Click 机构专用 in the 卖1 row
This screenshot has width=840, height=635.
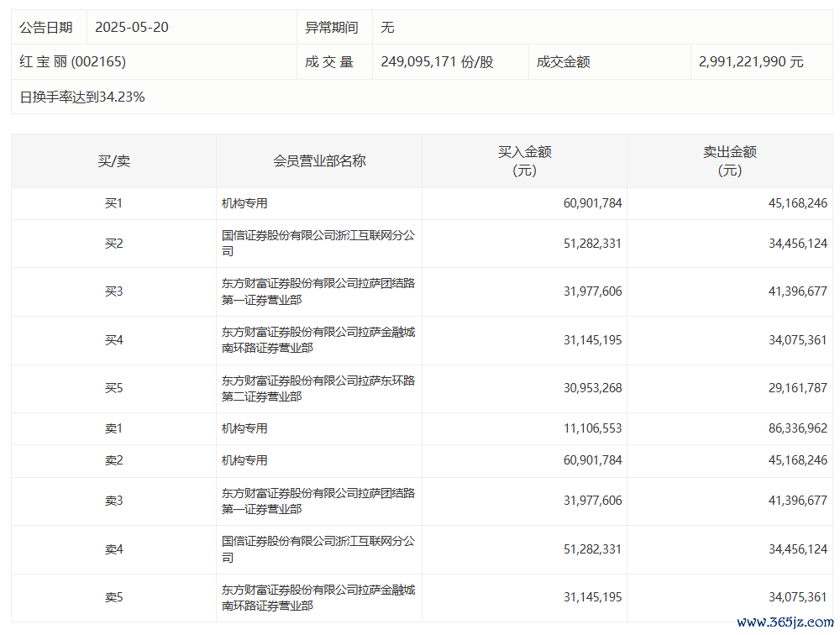tap(244, 428)
